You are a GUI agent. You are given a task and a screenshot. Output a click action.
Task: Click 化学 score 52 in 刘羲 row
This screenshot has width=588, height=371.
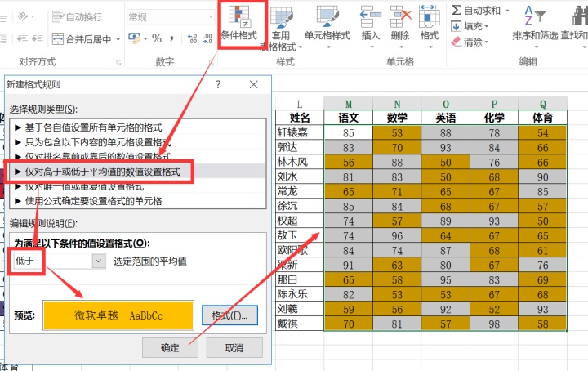(x=494, y=309)
